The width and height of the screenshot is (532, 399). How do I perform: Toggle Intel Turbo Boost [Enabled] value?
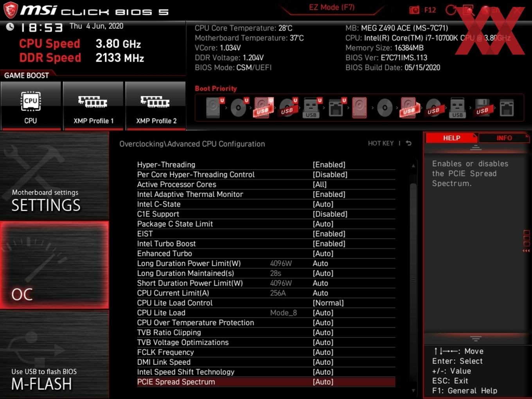tap(329, 244)
